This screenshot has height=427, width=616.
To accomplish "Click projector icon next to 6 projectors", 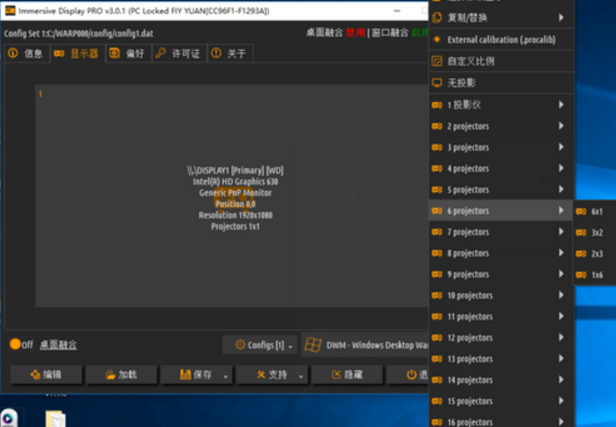I will pos(437,211).
